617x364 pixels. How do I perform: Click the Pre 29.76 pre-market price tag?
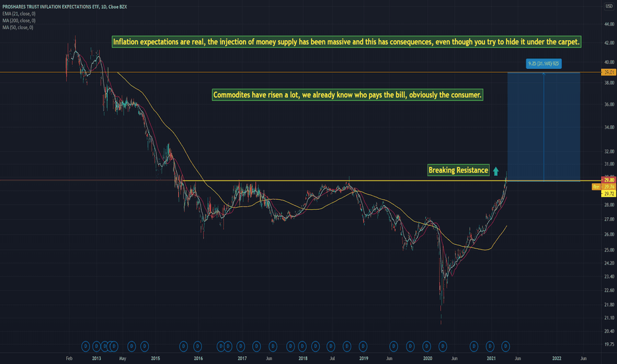[604, 187]
